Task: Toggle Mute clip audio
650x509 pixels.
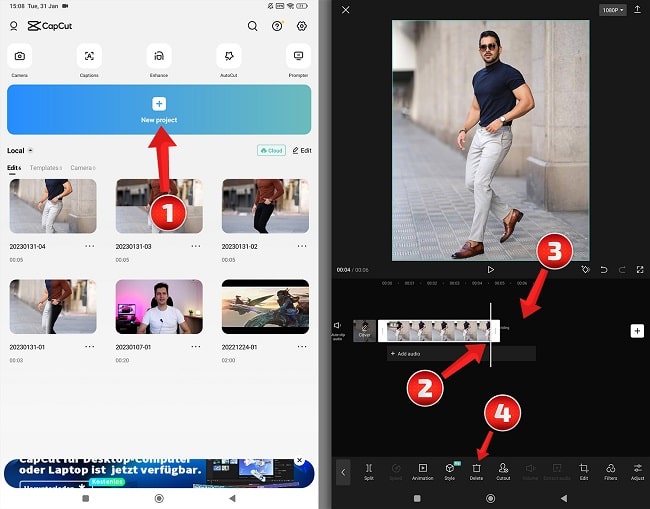Action: 338,330
